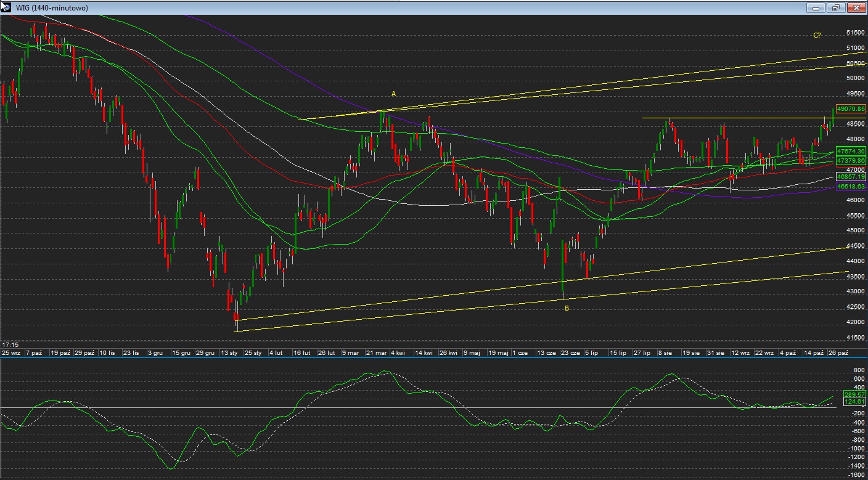The image size is (868, 480).
Task: Click the green average label 47379.86
Action: [851, 160]
